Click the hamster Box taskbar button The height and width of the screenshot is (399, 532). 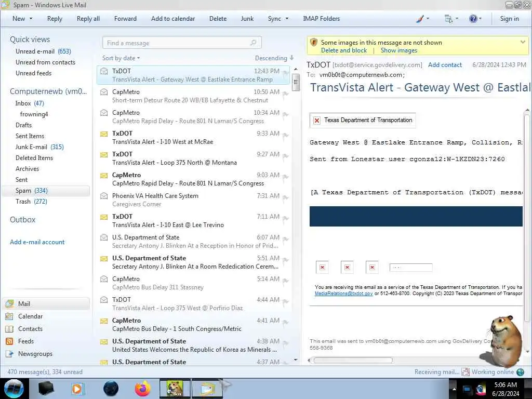click(x=175, y=389)
